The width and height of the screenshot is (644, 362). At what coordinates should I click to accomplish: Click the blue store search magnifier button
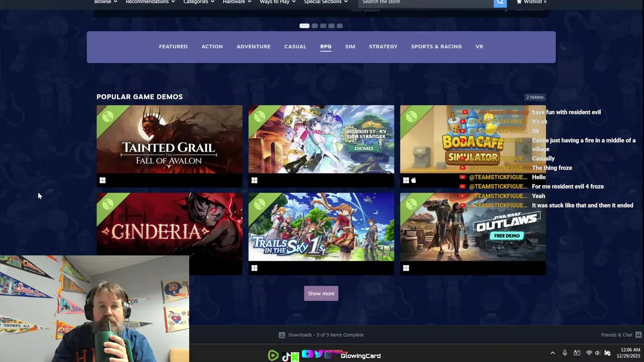(500, 2)
